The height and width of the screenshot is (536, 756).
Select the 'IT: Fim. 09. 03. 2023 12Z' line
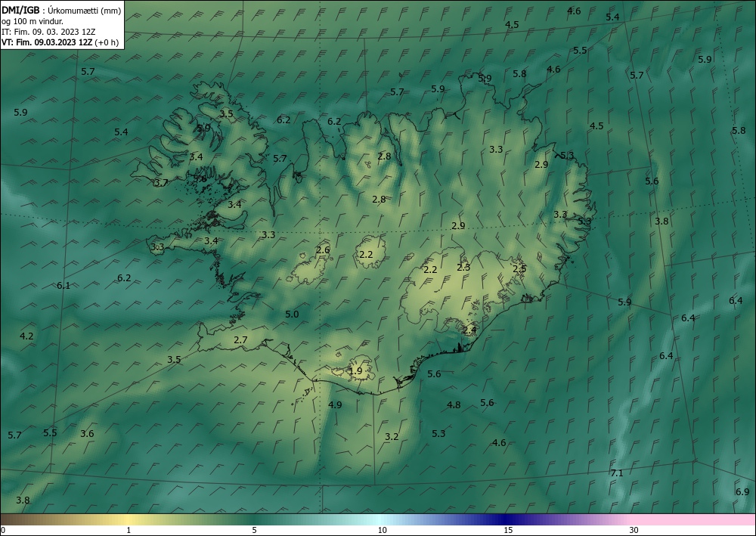pyautogui.click(x=48, y=32)
